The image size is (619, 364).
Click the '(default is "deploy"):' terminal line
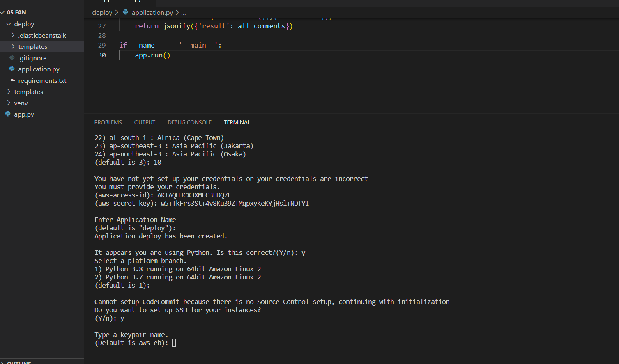pos(135,228)
